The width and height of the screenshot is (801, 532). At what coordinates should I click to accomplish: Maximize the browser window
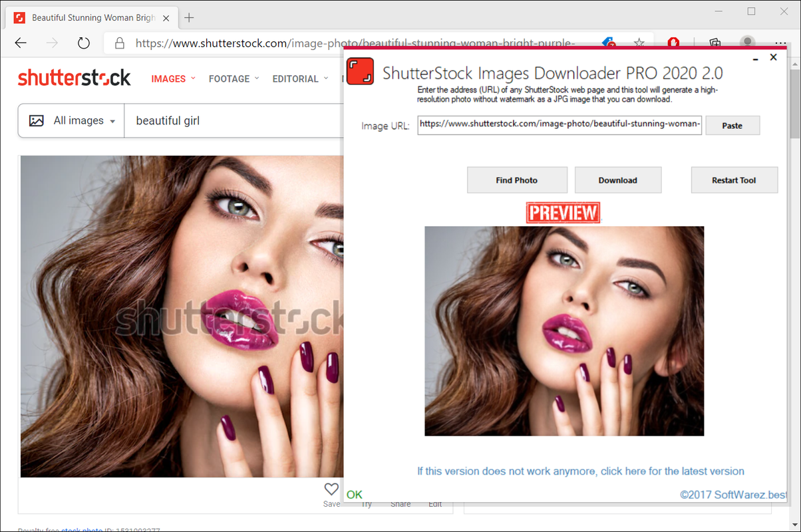tap(751, 11)
